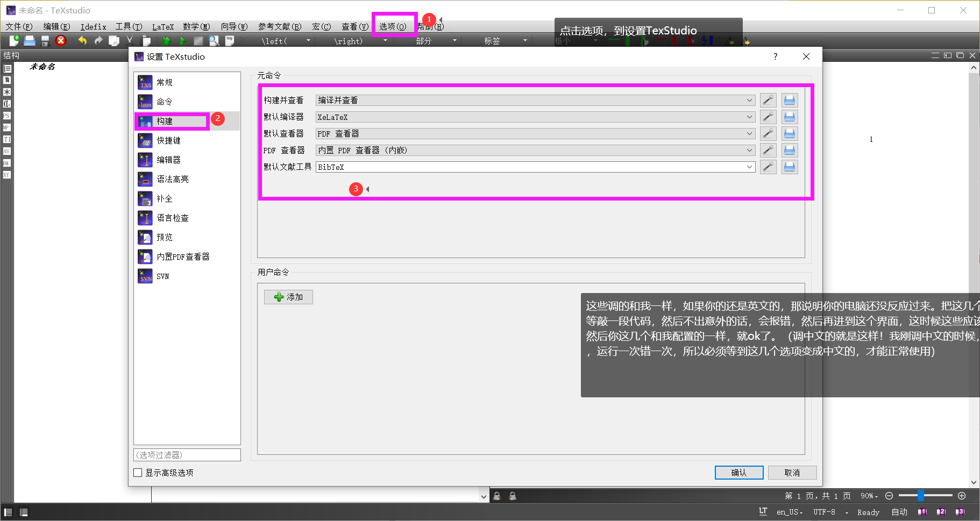Click the Cut scissors icon on the toolbar
The height and width of the screenshot is (521, 980).
[x=130, y=40]
